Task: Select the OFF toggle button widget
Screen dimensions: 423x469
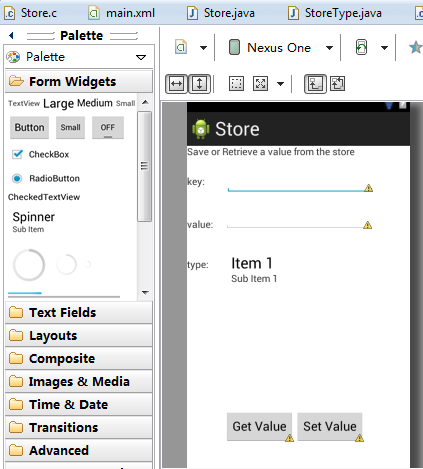Action: click(108, 127)
